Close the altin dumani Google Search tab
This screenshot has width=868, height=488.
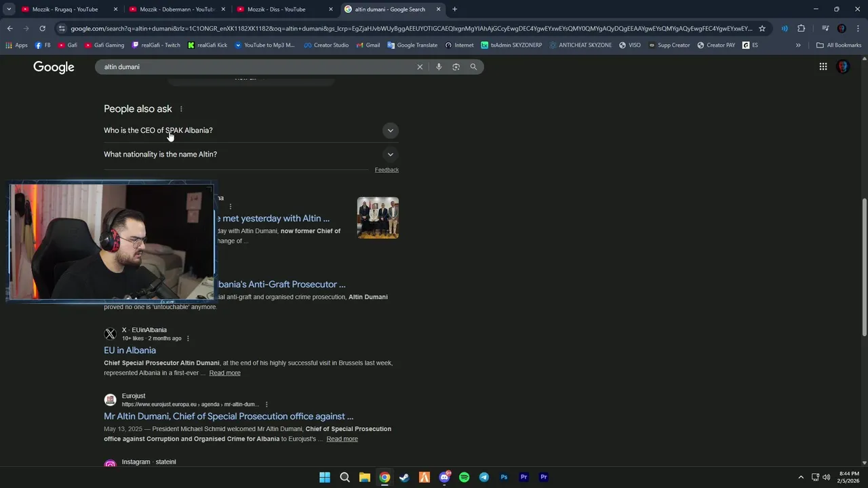pos(439,9)
